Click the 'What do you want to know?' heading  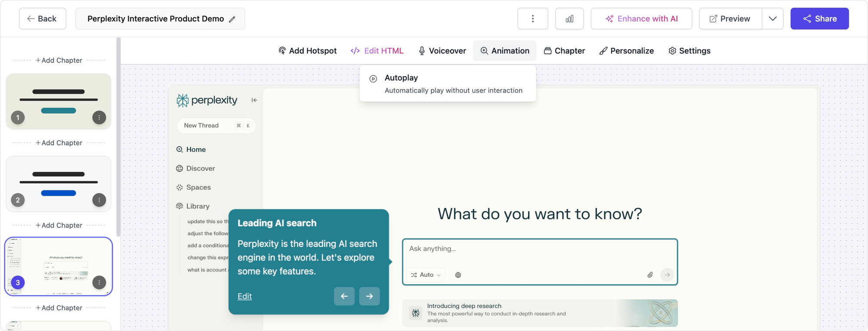click(539, 213)
